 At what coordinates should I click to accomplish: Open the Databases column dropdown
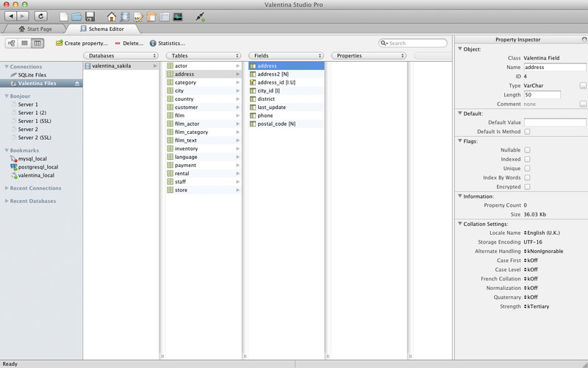[121, 56]
